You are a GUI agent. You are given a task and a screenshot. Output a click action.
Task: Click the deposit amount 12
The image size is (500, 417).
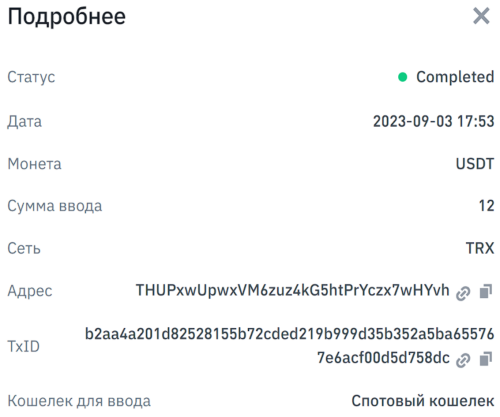click(x=486, y=206)
